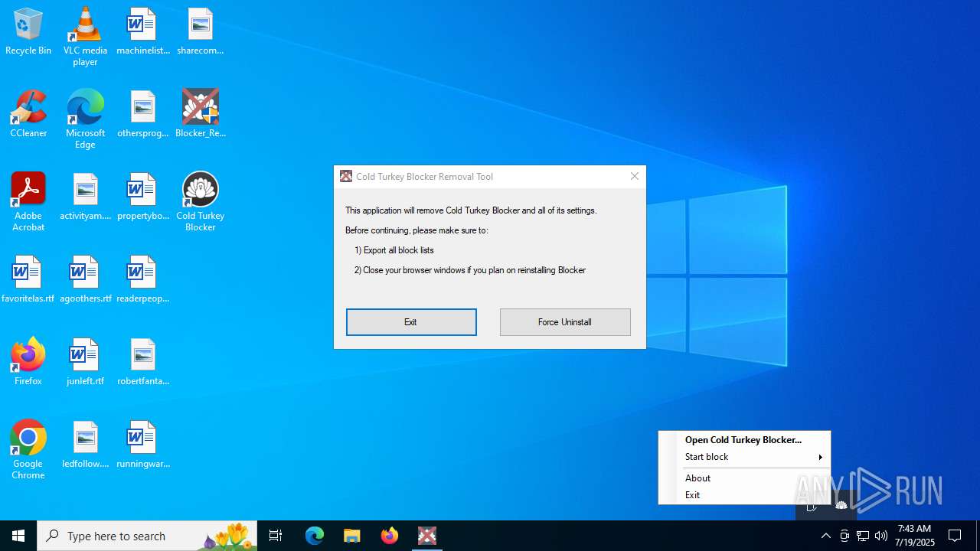Show hidden tray icons chevron

tap(826, 536)
